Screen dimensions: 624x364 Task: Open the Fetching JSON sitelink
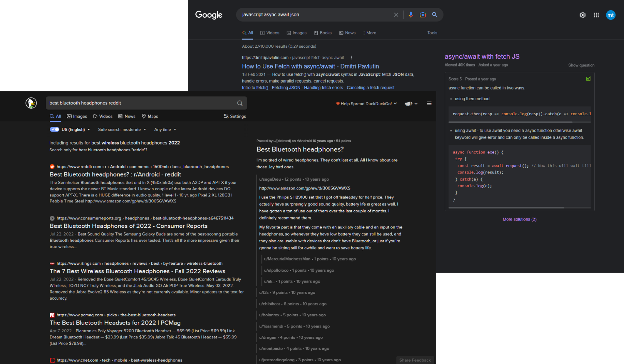(x=286, y=88)
